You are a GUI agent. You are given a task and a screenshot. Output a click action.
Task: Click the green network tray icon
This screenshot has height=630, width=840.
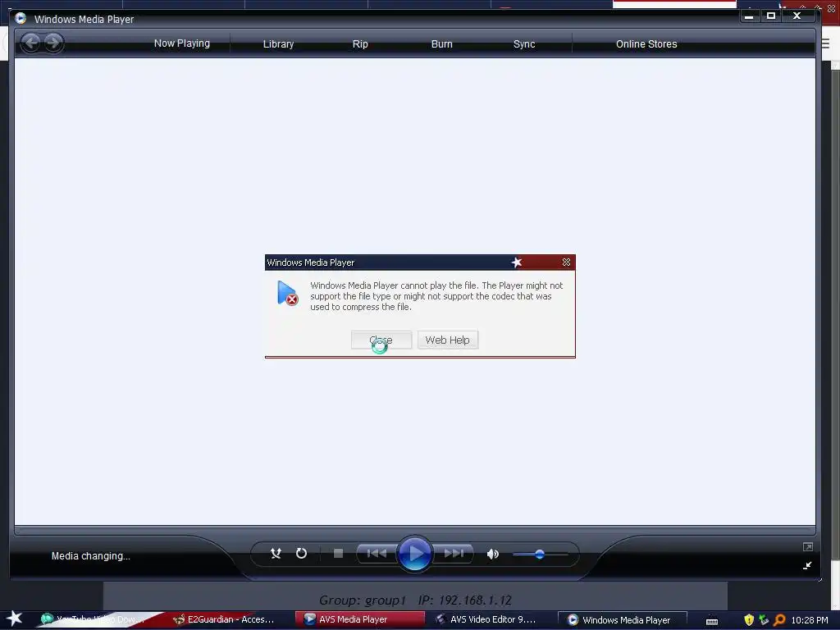tap(764, 620)
